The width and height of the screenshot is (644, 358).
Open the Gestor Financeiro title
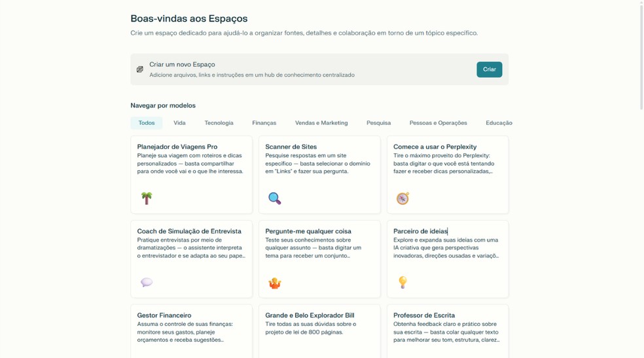tap(164, 315)
